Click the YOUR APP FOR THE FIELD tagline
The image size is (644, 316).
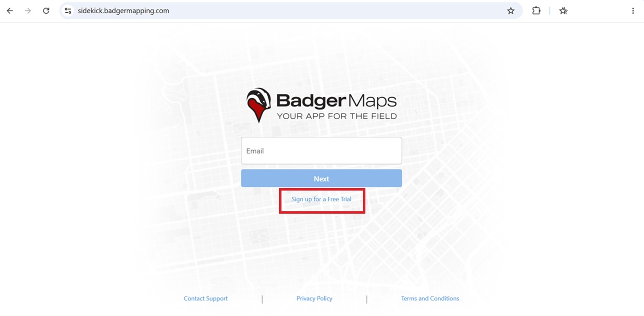click(x=337, y=116)
